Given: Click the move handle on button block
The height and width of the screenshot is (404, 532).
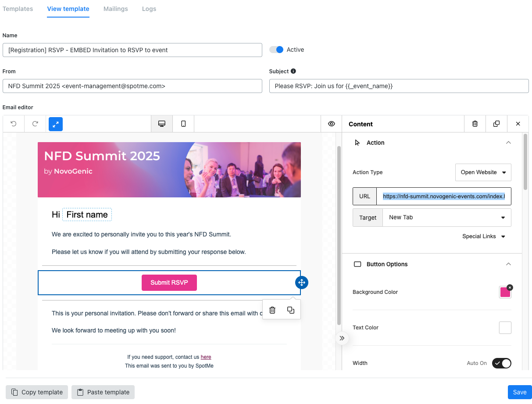Looking at the screenshot, I should coord(302,282).
